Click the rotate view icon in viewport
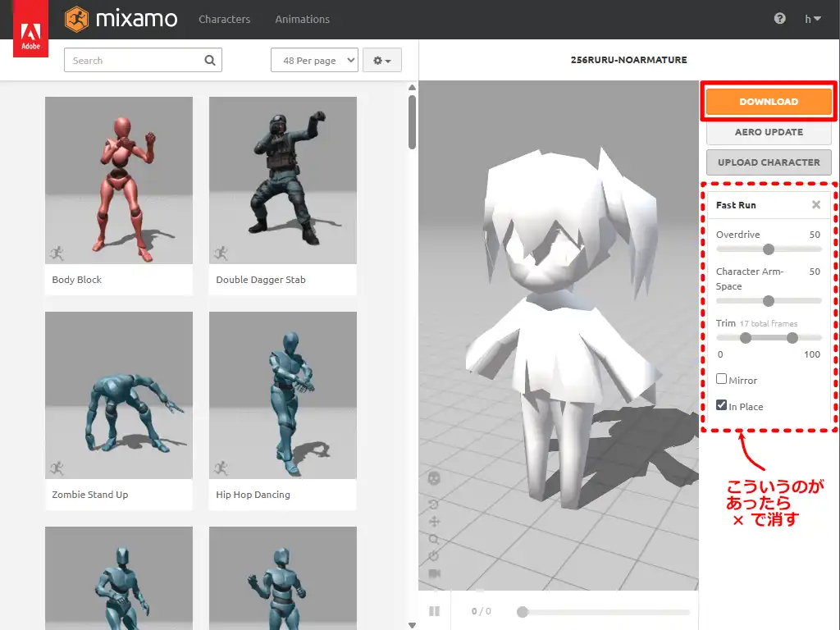840x630 pixels. click(434, 504)
